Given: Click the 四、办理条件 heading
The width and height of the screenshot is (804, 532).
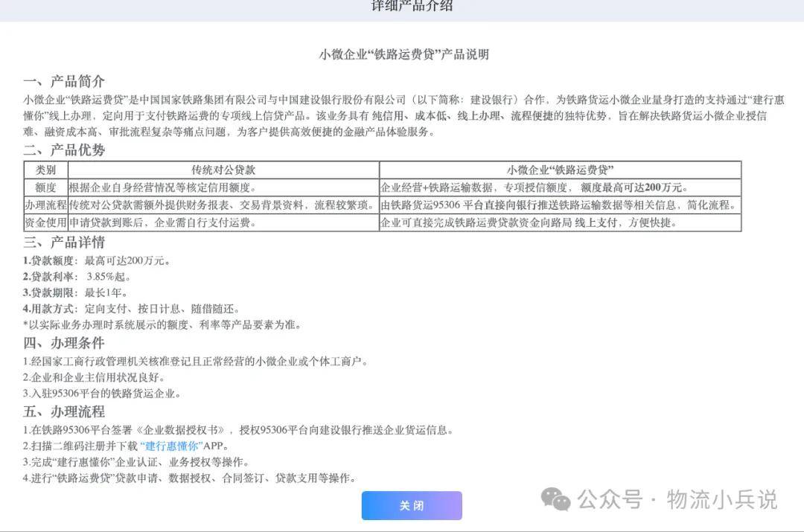Looking at the screenshot, I should (x=64, y=342).
